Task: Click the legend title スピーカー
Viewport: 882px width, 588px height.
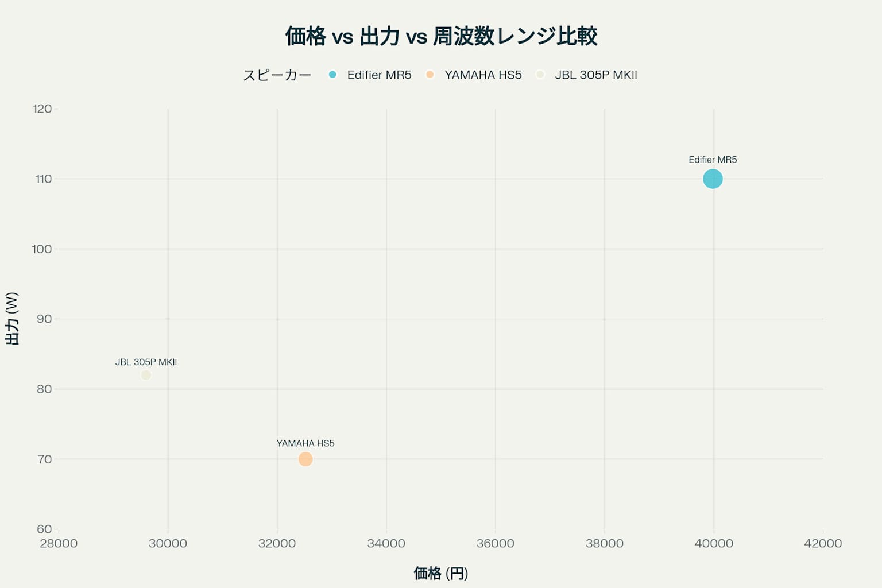Action: [277, 75]
